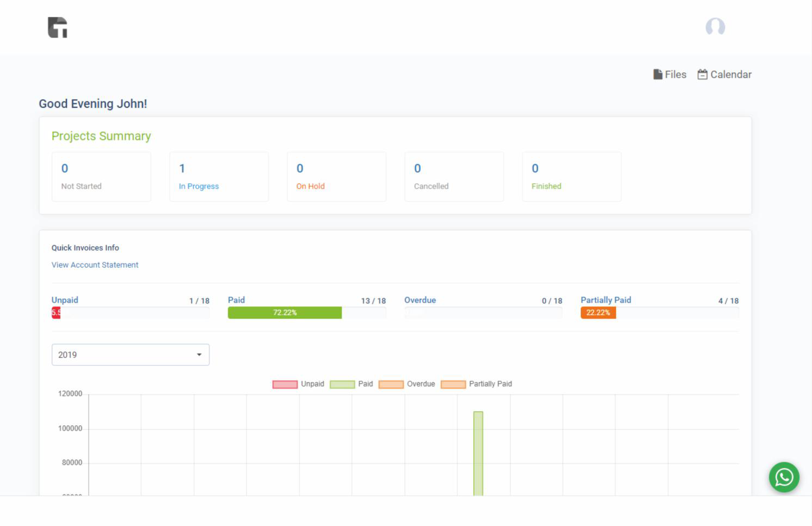
Task: Click the 1 / 18 unpaid count
Action: coord(199,301)
